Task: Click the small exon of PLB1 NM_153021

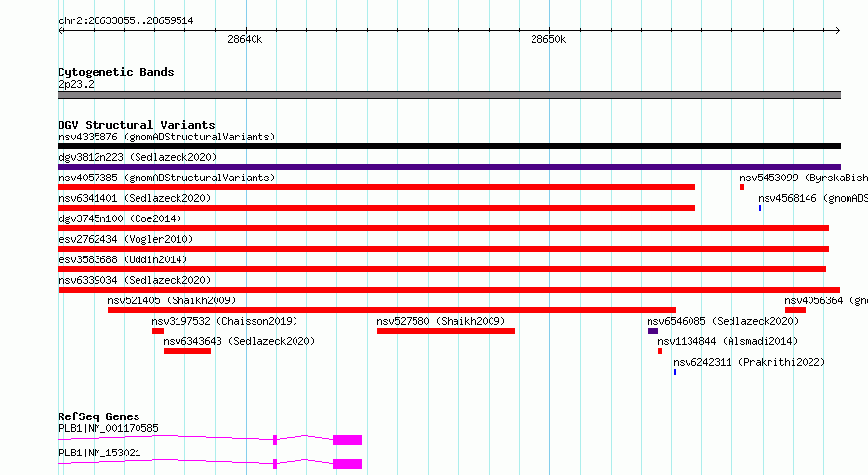Action: coord(275,464)
